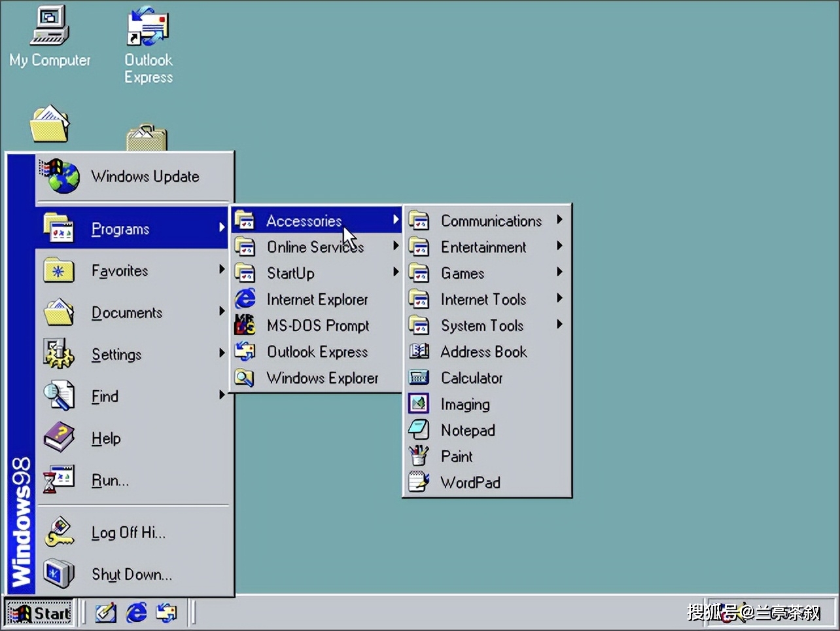Select the WordPad label text
The height and width of the screenshot is (631, 840).
(470, 482)
